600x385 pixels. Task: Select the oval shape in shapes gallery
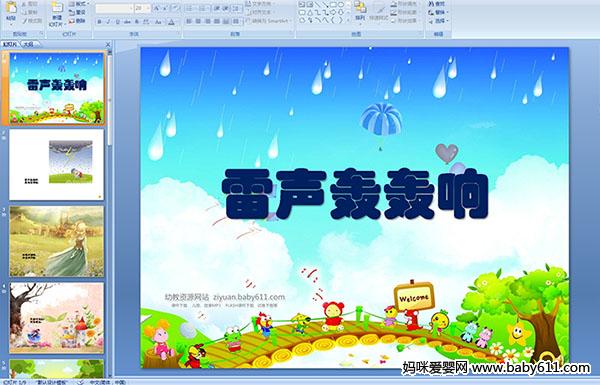pos(341,5)
